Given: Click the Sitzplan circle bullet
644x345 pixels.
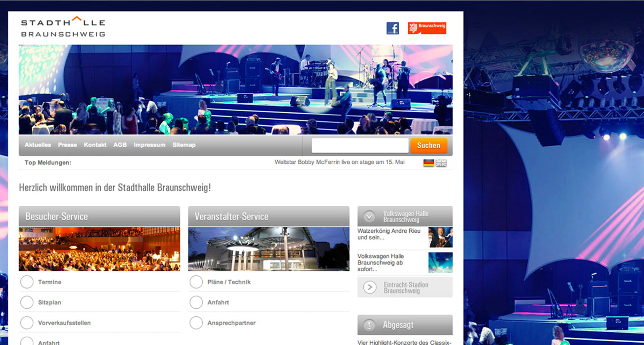Looking at the screenshot, I should point(27,302).
